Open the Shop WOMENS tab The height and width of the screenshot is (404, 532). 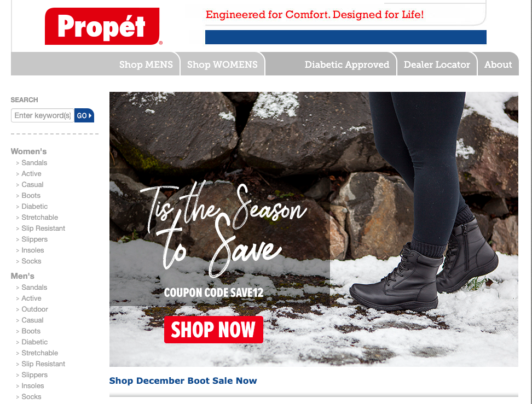click(x=222, y=65)
